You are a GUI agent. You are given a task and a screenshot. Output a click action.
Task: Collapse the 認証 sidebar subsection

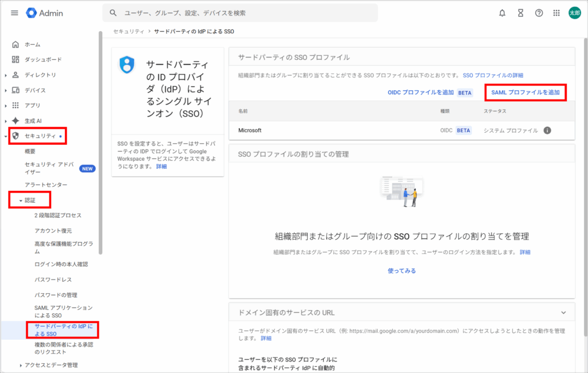[21, 201]
